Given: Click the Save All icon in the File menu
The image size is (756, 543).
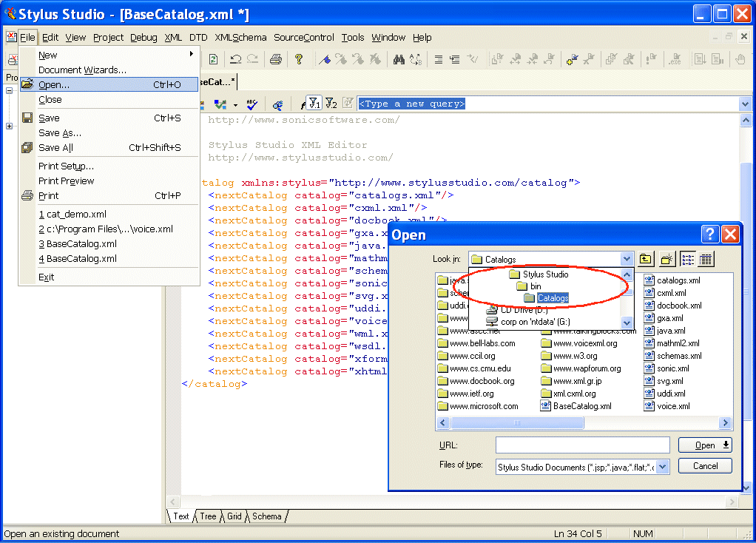Looking at the screenshot, I should 27,146.
